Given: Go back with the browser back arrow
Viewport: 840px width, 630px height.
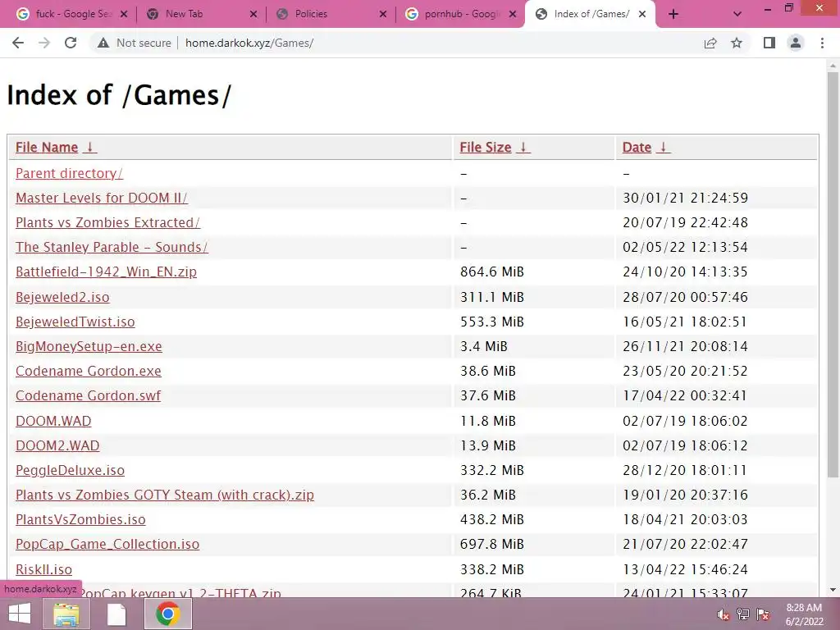Looking at the screenshot, I should 18,43.
